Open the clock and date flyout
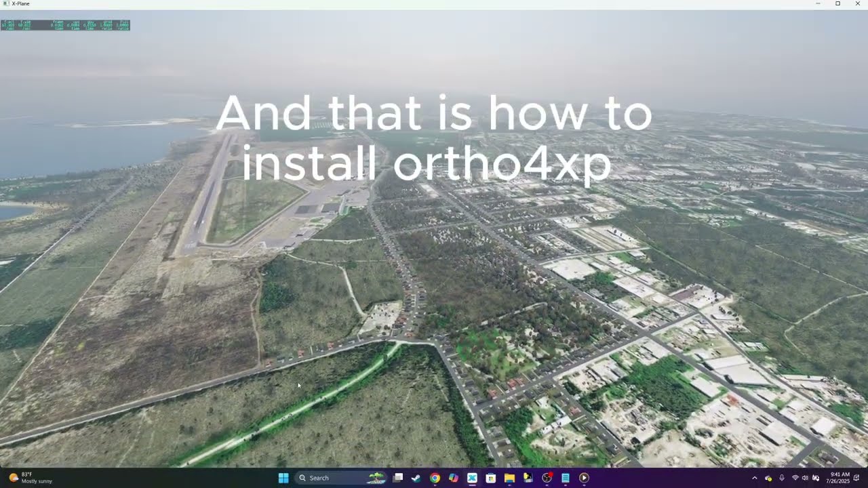868x488 pixels. [x=840, y=478]
